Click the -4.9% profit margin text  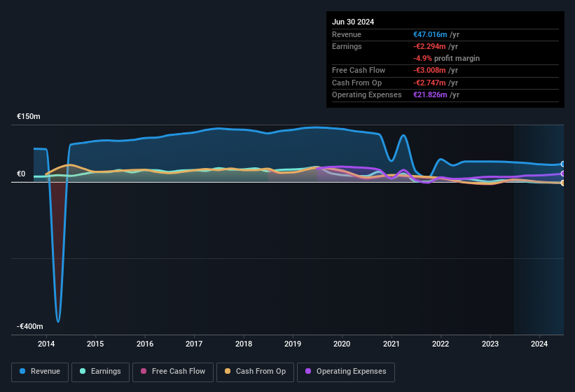446,58
